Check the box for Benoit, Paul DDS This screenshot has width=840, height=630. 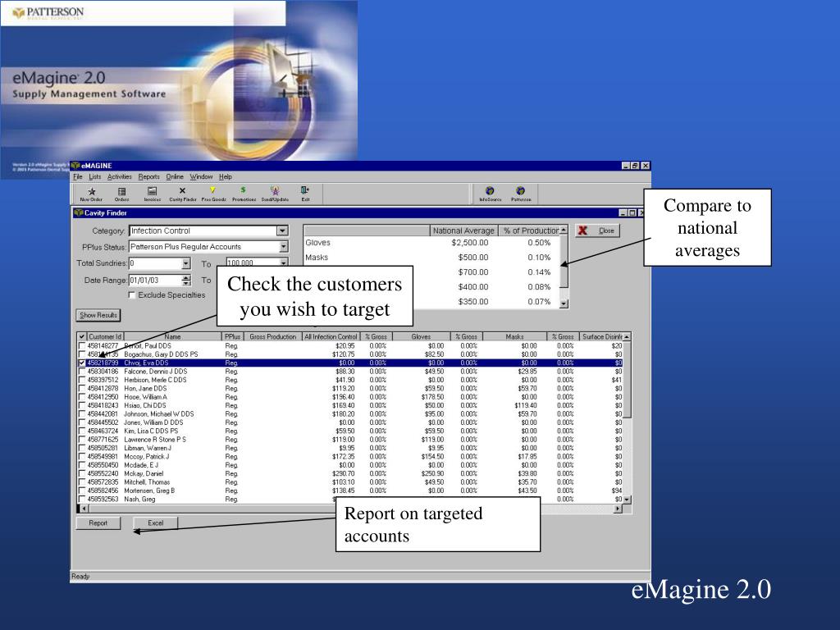click(x=82, y=346)
